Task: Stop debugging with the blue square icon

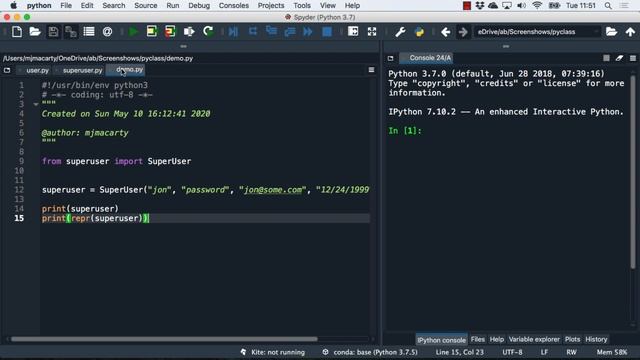Action: coord(327,31)
